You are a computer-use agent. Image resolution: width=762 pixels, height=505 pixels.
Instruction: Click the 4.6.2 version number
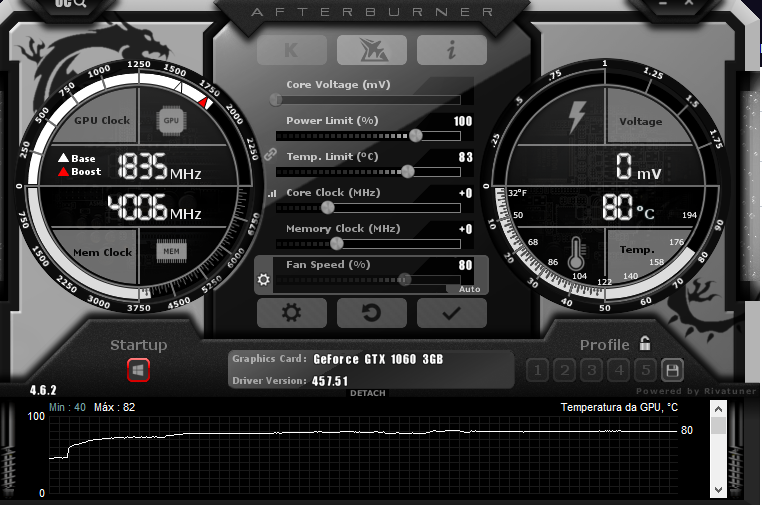[43, 390]
